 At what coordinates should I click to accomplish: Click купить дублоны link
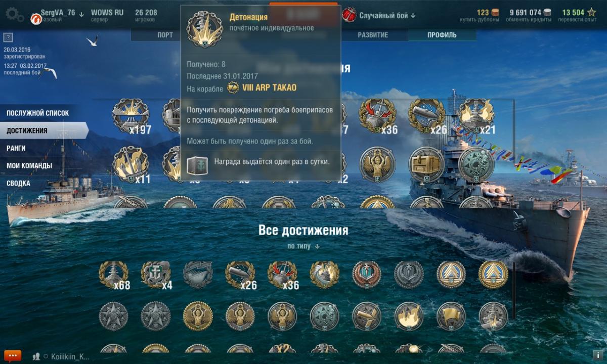tap(479, 20)
